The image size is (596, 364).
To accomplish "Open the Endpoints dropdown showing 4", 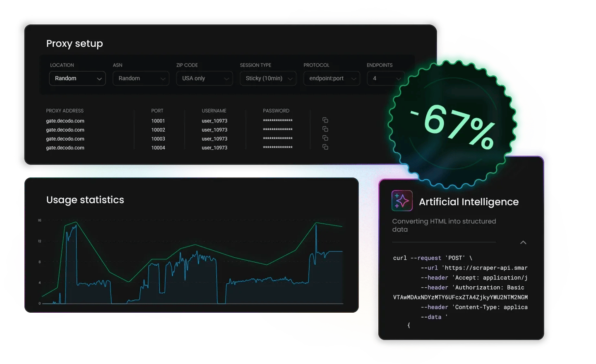I will point(386,79).
